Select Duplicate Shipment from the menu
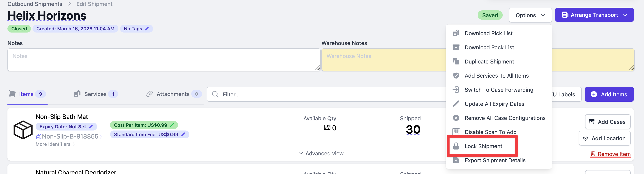Screen dimensions: 644x174 [489, 62]
